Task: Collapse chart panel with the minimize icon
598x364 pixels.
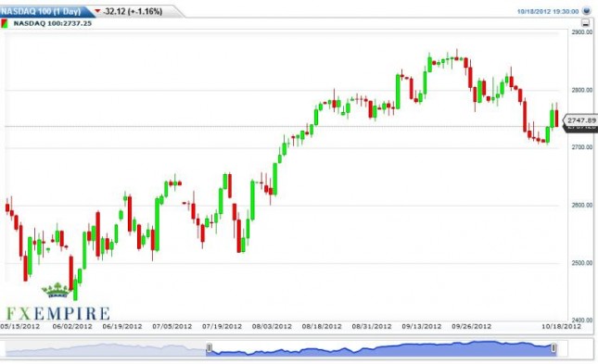Action: (x=585, y=23)
